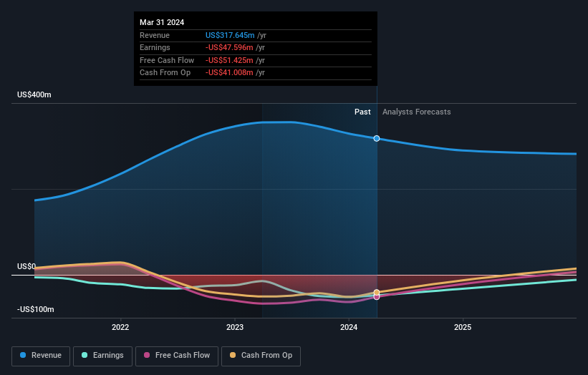The height and width of the screenshot is (375, 588).
Task: Click the US$0 y-axis label
Action: click(26, 266)
